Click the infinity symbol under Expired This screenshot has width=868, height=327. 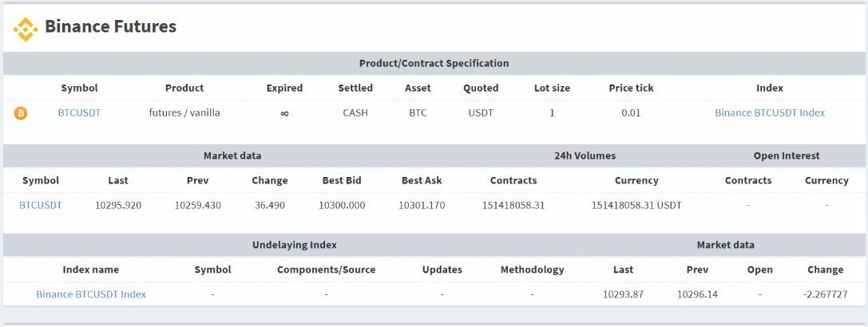click(284, 113)
